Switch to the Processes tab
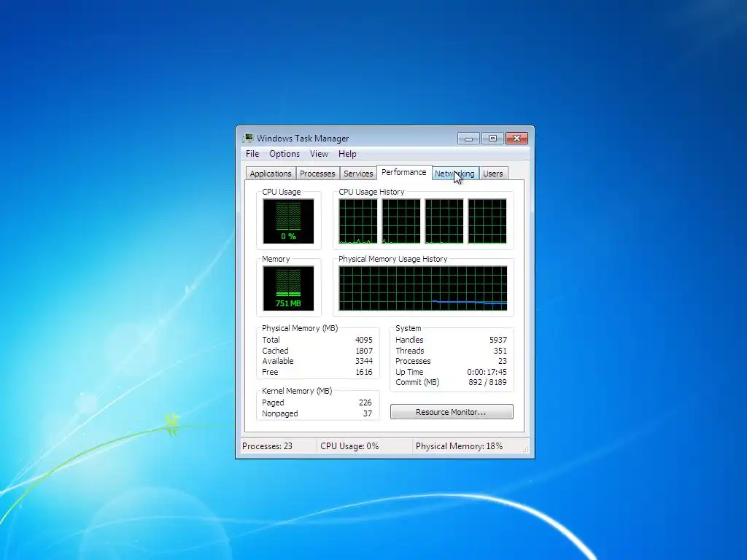The image size is (747, 560). tap(317, 174)
